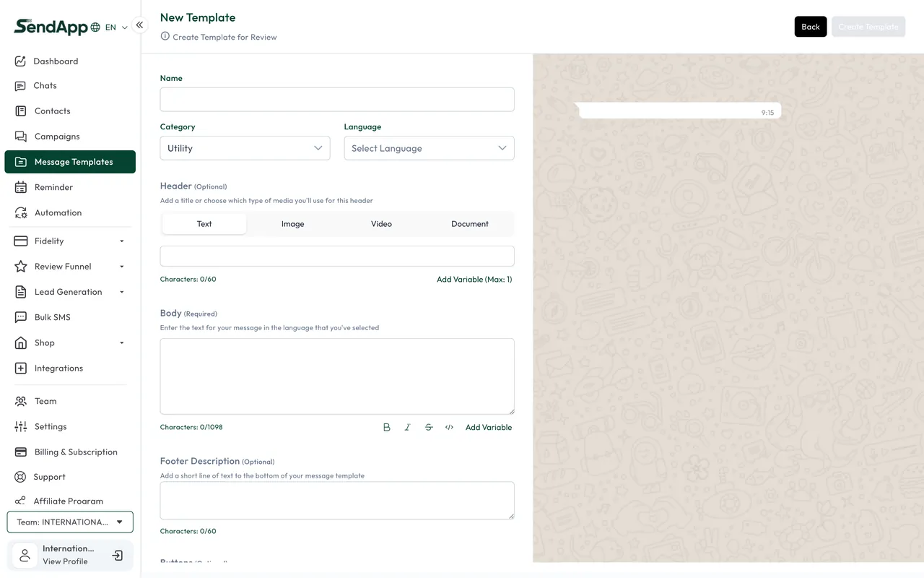Viewport: 924px width, 578px height.
Task: Open the Contacts page
Action: tap(52, 111)
